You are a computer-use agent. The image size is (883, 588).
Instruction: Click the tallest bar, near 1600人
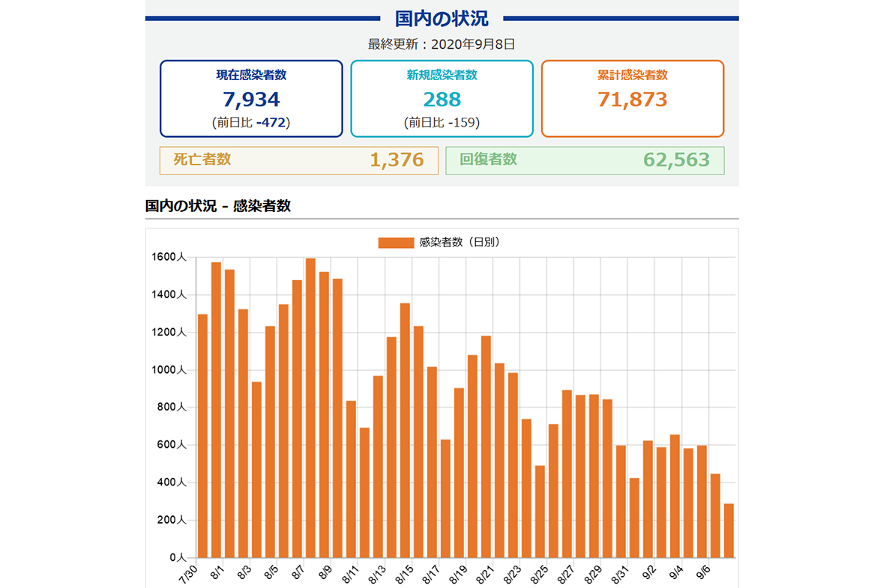(310, 408)
